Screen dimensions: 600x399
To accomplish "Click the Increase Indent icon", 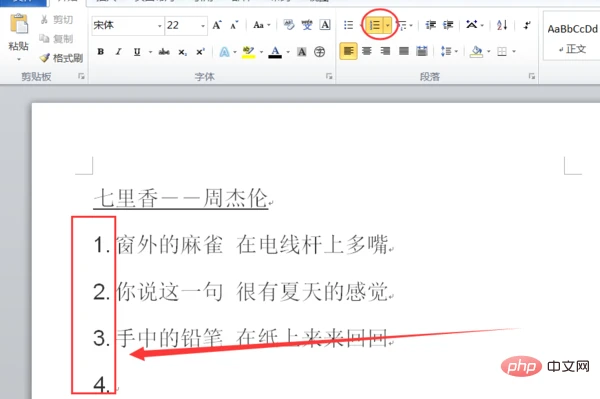I will point(448,25).
